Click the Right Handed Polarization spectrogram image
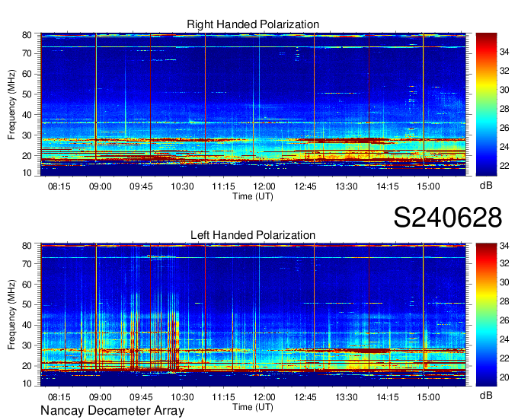518x420 pixels. coord(253,104)
